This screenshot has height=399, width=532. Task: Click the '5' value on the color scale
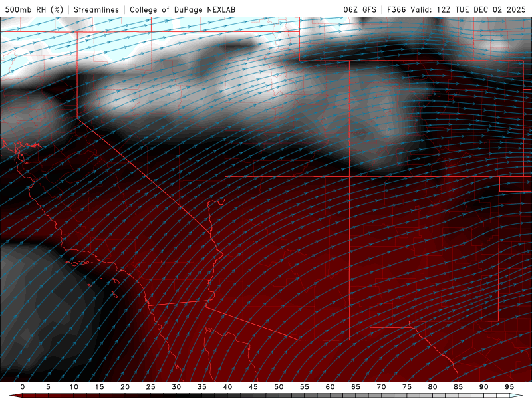pyautogui.click(x=48, y=387)
